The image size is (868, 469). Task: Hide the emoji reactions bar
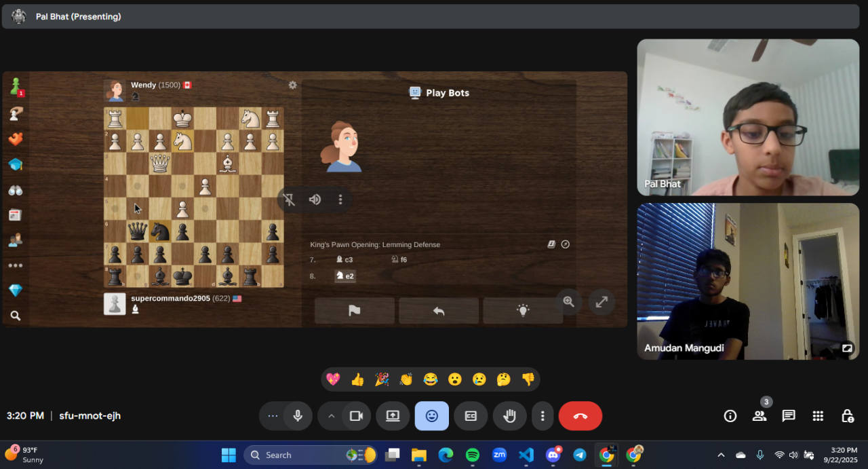432,416
